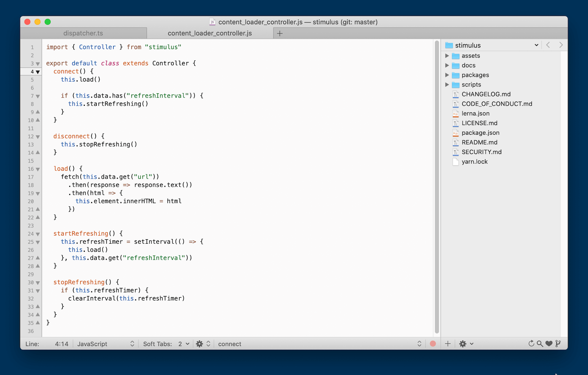Open file browser gear actions menu

tap(466, 344)
